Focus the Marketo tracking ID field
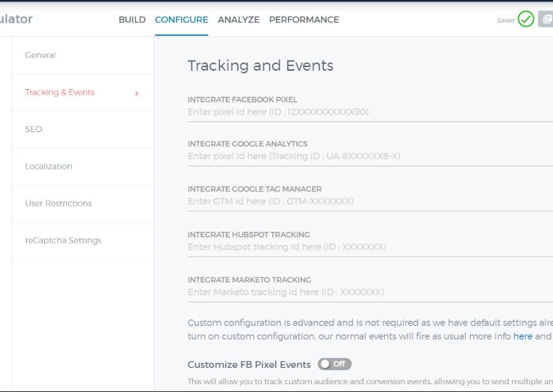 369,292
